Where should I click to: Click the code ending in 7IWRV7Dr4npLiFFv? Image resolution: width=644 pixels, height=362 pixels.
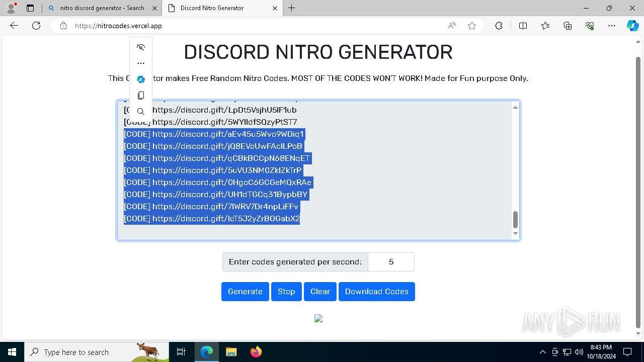click(211, 207)
